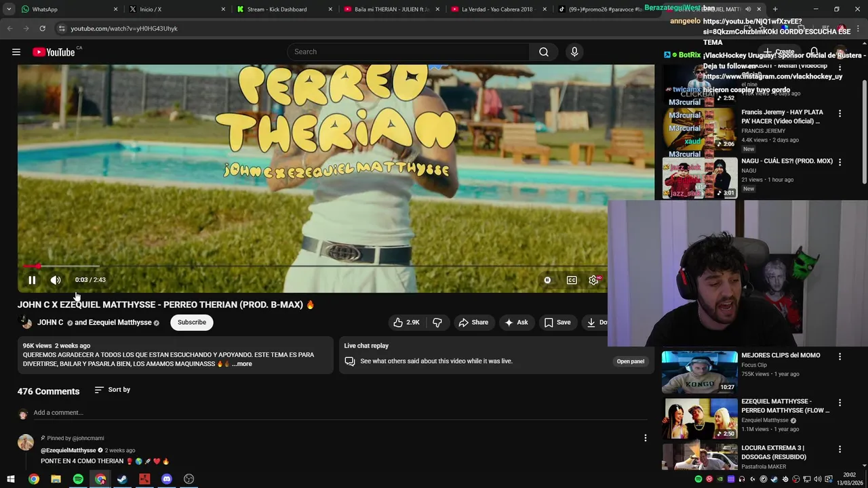This screenshot has height=488, width=868.
Task: Open @EzequielMatthysse commenter handle
Action: tap(68, 450)
